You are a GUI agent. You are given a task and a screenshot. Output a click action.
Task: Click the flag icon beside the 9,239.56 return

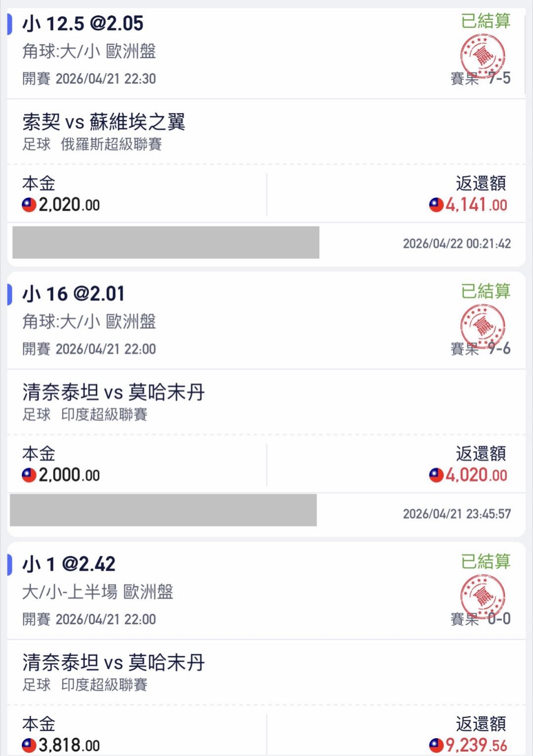[436, 745]
